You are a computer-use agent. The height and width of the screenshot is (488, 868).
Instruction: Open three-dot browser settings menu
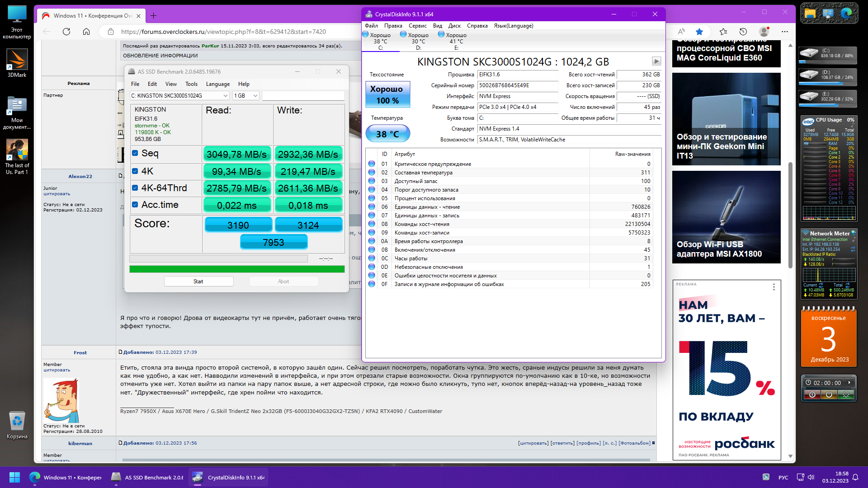click(x=785, y=32)
